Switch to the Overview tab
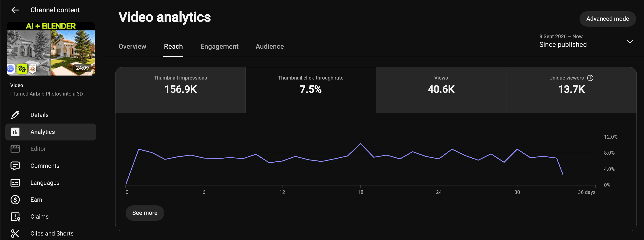The width and height of the screenshot is (644, 240). coord(132,47)
